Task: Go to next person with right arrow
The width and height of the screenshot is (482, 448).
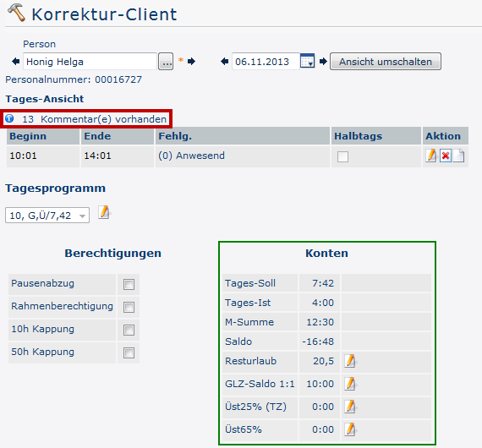Action: 191,62
